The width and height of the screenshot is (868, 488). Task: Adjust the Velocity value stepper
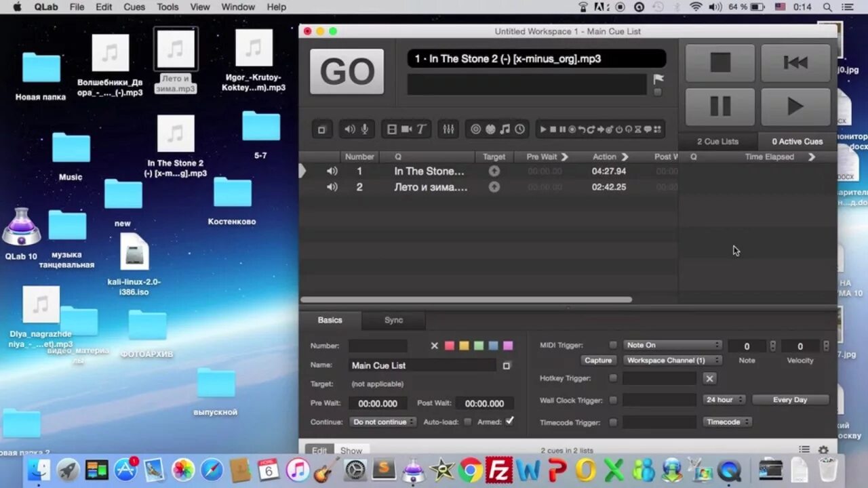pyautogui.click(x=826, y=346)
